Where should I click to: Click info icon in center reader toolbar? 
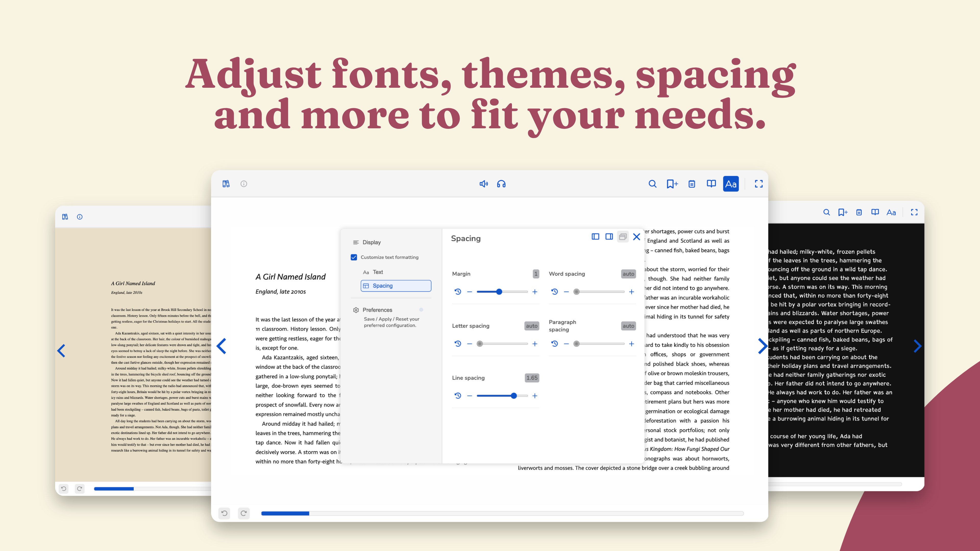click(244, 184)
